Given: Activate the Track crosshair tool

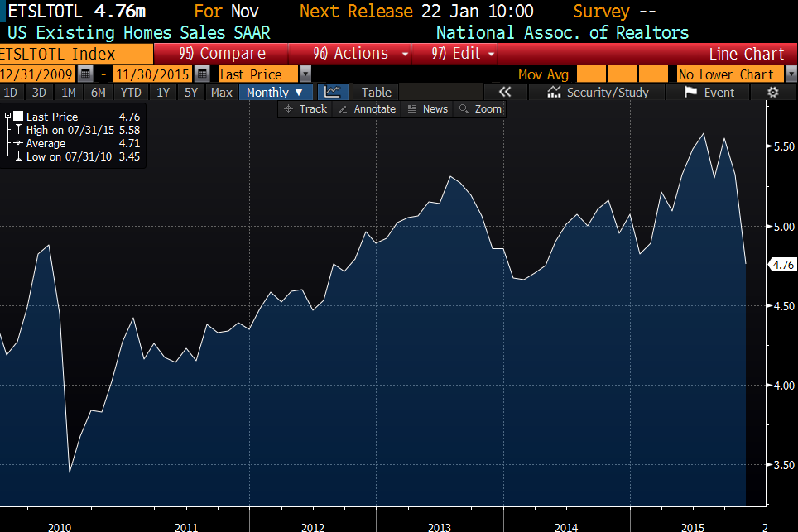Looking at the screenshot, I should (305, 109).
